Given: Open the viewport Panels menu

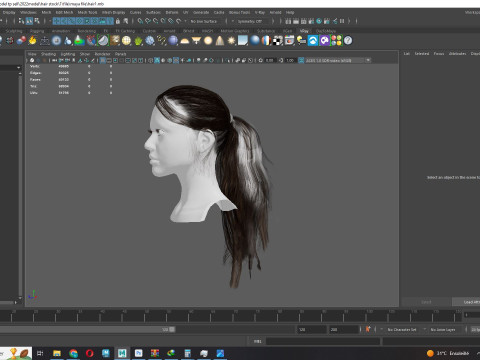Looking at the screenshot, I should pos(121,54).
